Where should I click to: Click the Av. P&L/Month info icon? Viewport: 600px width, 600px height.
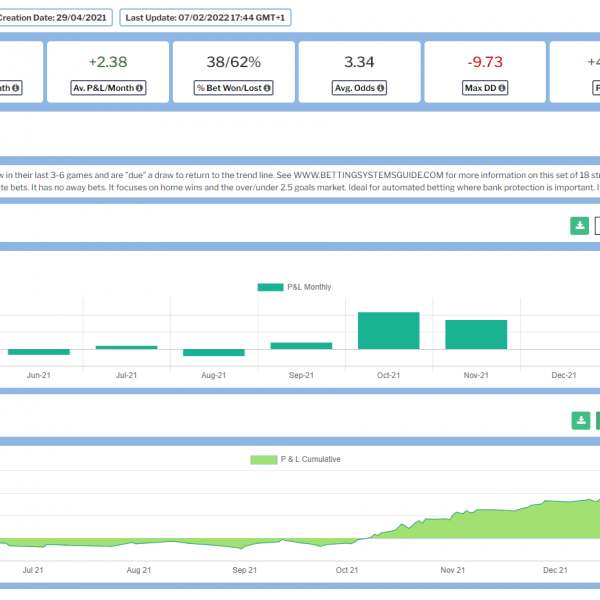pyautogui.click(x=139, y=88)
